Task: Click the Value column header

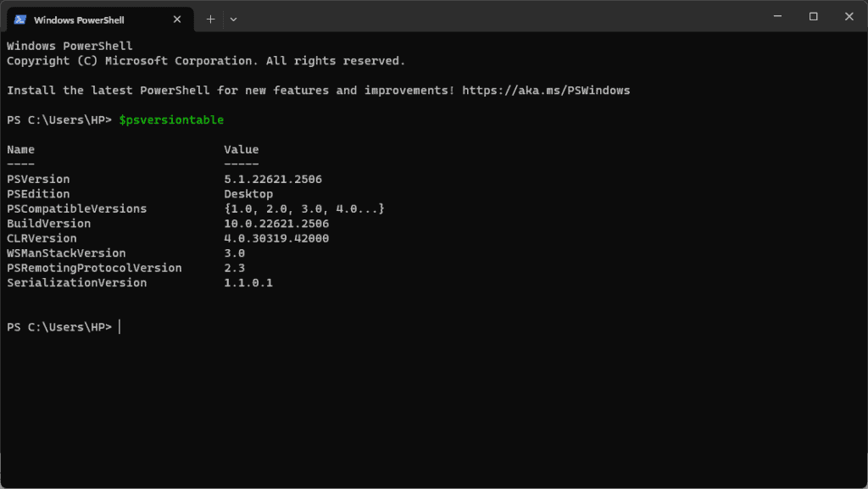Action: pyautogui.click(x=242, y=149)
